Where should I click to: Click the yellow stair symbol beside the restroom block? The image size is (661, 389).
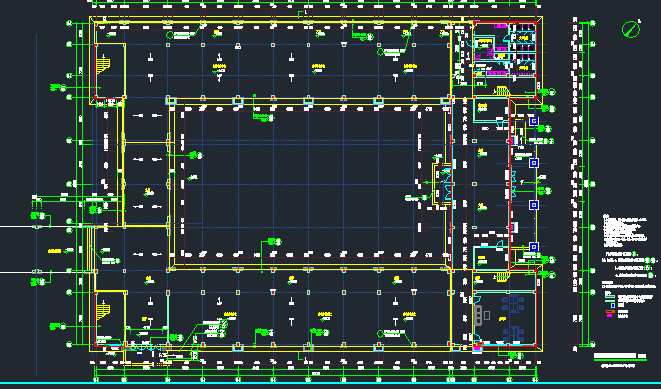tap(501, 91)
